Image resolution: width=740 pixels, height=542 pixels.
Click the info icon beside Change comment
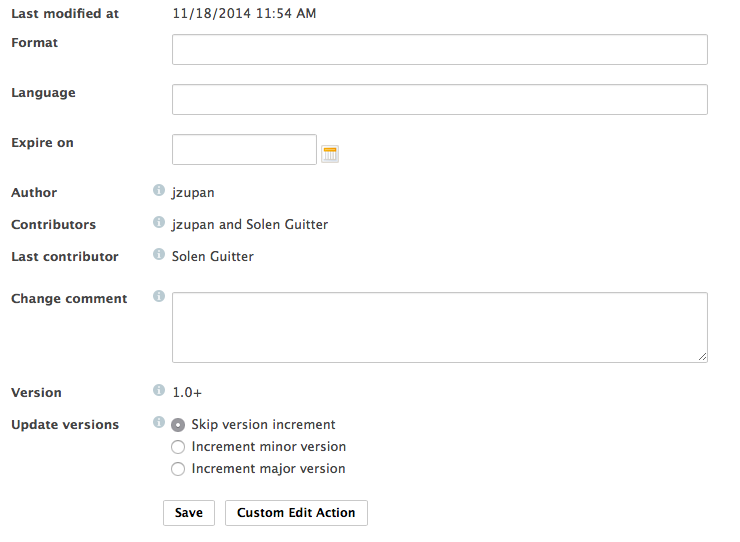click(x=159, y=296)
